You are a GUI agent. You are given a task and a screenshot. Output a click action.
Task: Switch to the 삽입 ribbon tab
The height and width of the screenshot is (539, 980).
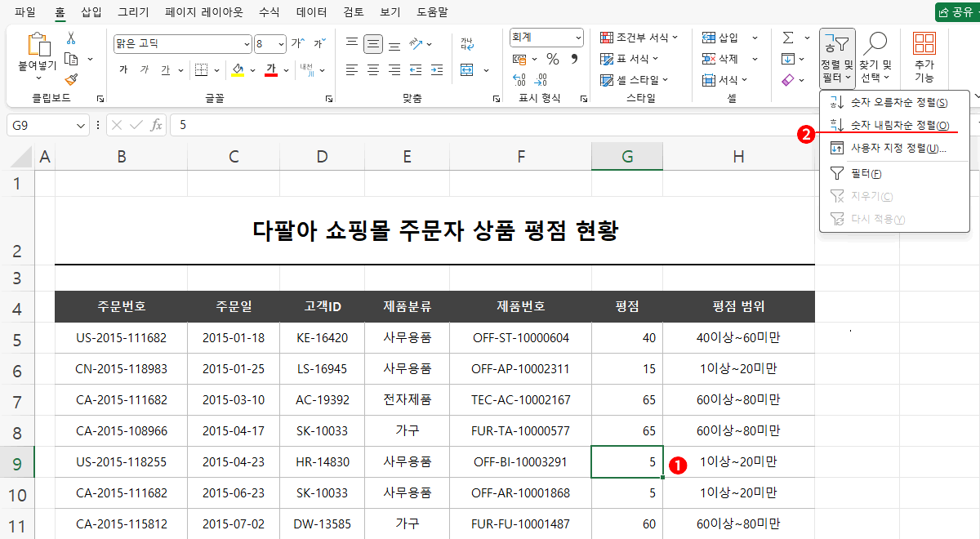91,12
